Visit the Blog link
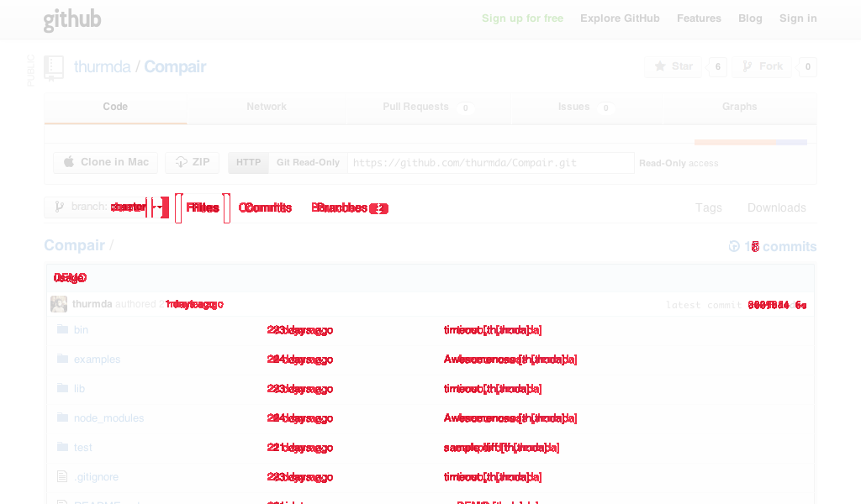861x504 pixels. pos(750,18)
